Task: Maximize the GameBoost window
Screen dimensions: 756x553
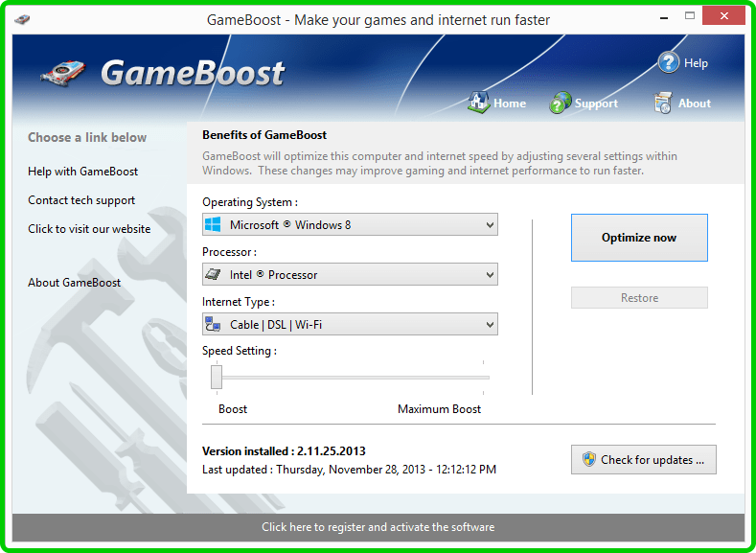Action: coord(690,16)
